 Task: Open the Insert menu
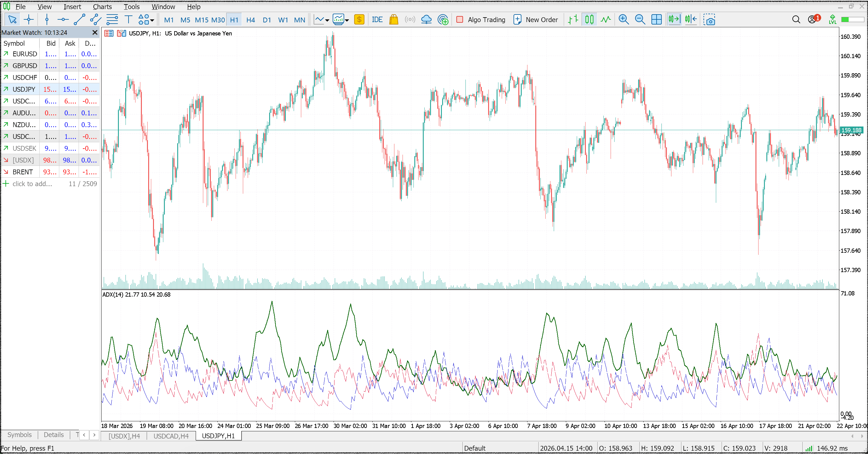click(x=72, y=7)
